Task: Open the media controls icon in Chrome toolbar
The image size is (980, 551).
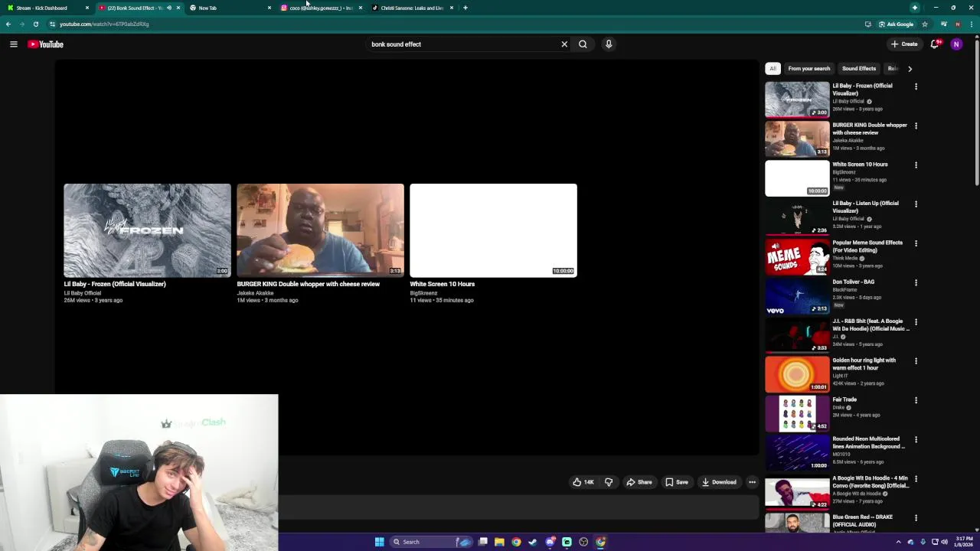Action: coord(943,24)
